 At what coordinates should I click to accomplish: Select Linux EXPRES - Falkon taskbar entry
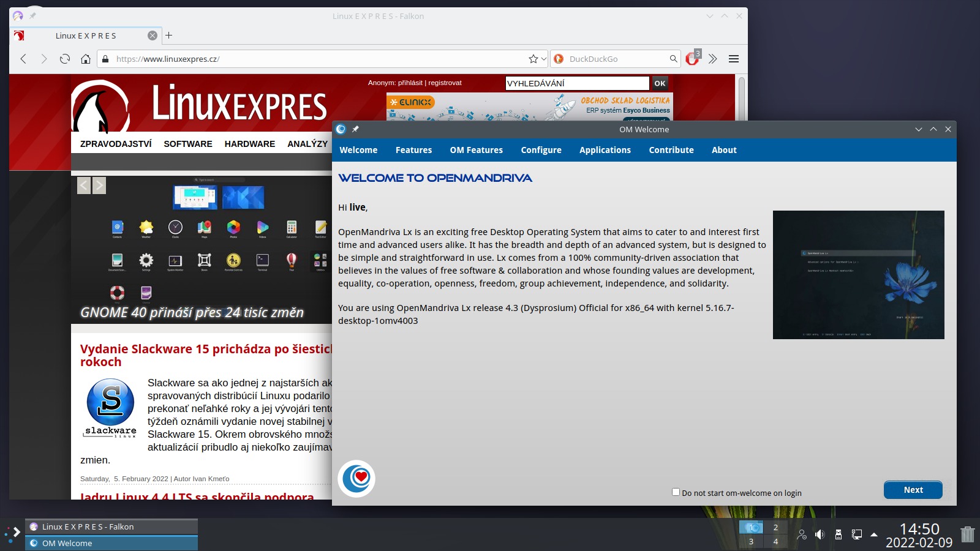pyautogui.click(x=111, y=527)
